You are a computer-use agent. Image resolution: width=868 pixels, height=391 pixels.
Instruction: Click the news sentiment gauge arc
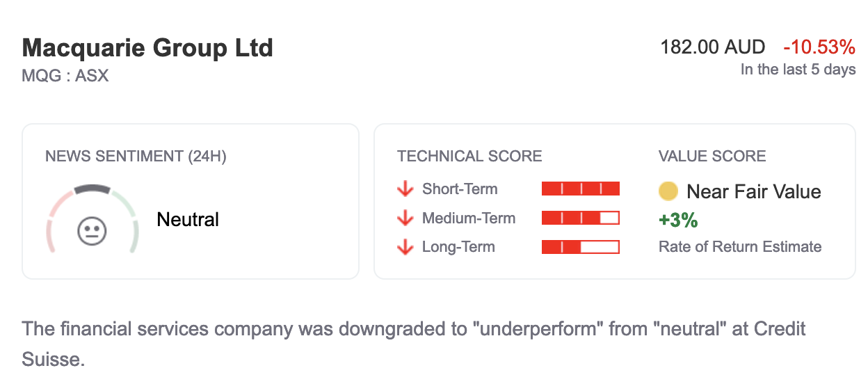pos(92,189)
